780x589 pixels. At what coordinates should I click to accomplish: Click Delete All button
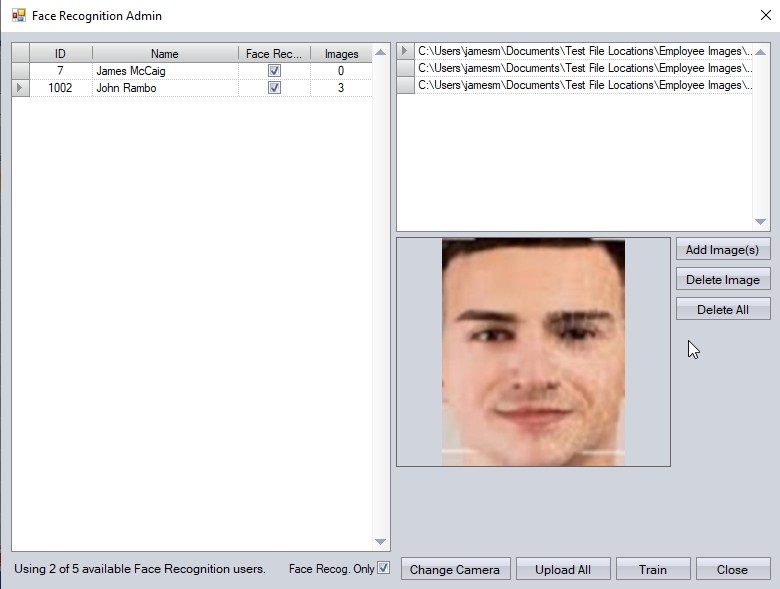(722, 310)
